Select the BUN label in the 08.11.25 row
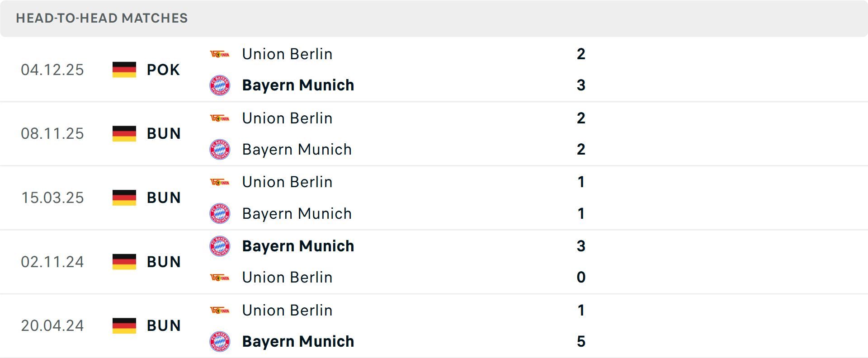 (x=163, y=134)
